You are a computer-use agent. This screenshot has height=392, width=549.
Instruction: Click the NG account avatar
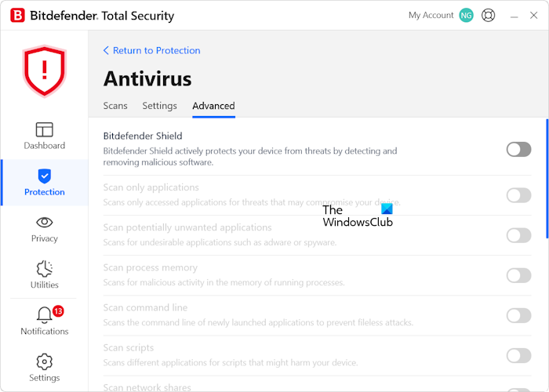pos(467,15)
